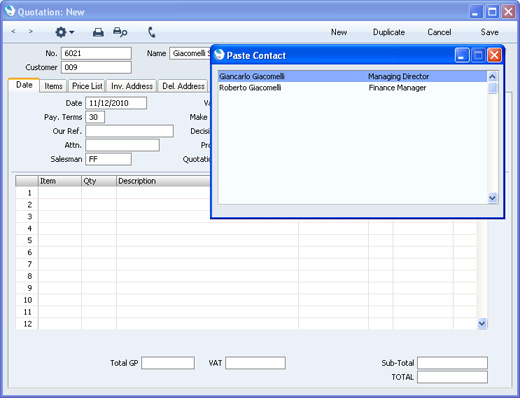Switch to the Items tab

(53, 86)
